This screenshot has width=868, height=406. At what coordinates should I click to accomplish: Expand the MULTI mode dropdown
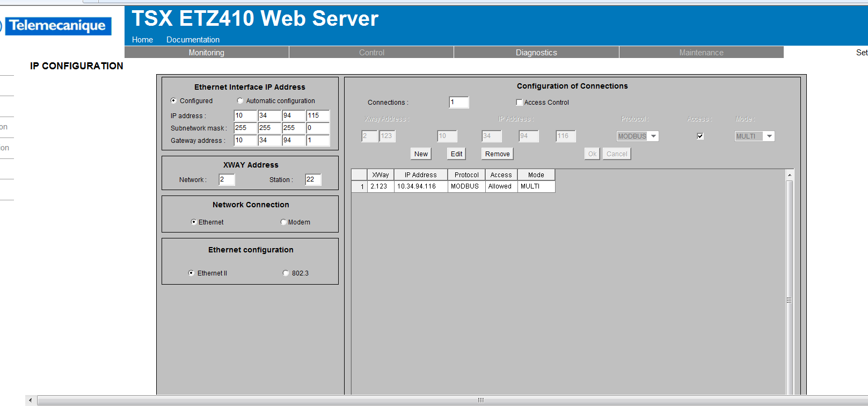pos(769,136)
